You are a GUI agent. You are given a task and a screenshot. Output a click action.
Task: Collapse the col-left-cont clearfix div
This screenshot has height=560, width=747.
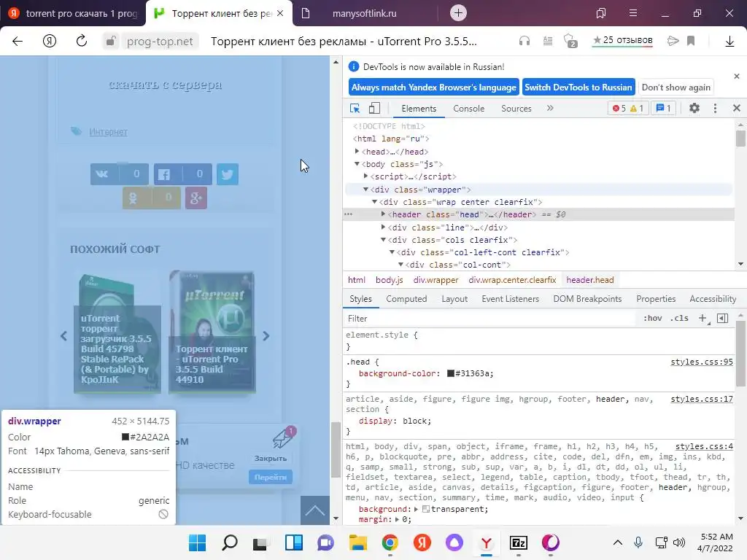coord(392,252)
